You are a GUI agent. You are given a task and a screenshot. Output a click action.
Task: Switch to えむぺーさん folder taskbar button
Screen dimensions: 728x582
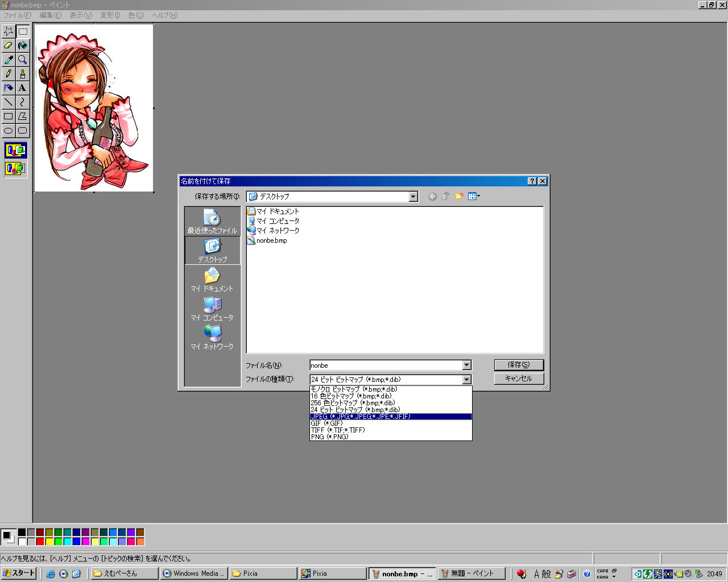tap(125, 573)
